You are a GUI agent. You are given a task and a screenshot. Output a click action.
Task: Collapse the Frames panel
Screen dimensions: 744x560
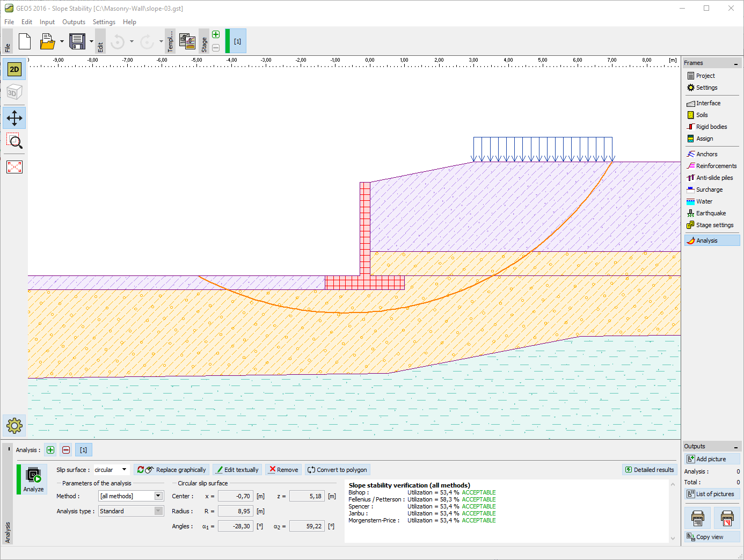(735, 63)
